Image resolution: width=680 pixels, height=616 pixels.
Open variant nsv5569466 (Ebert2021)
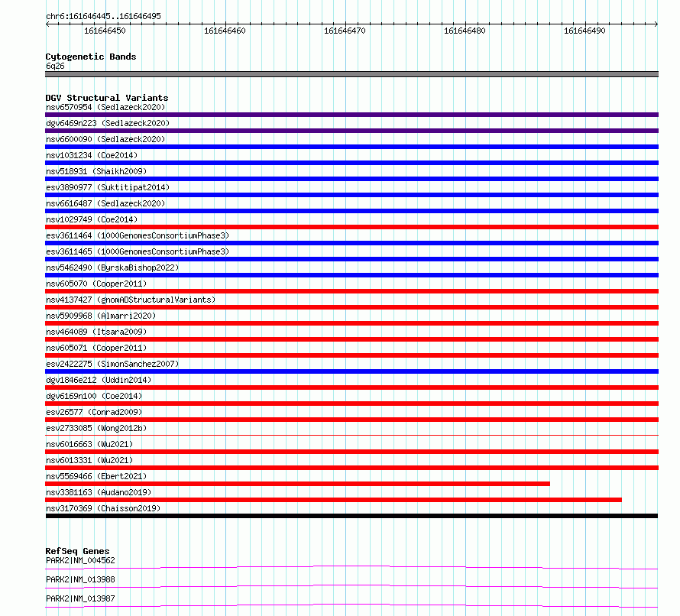tap(96, 476)
